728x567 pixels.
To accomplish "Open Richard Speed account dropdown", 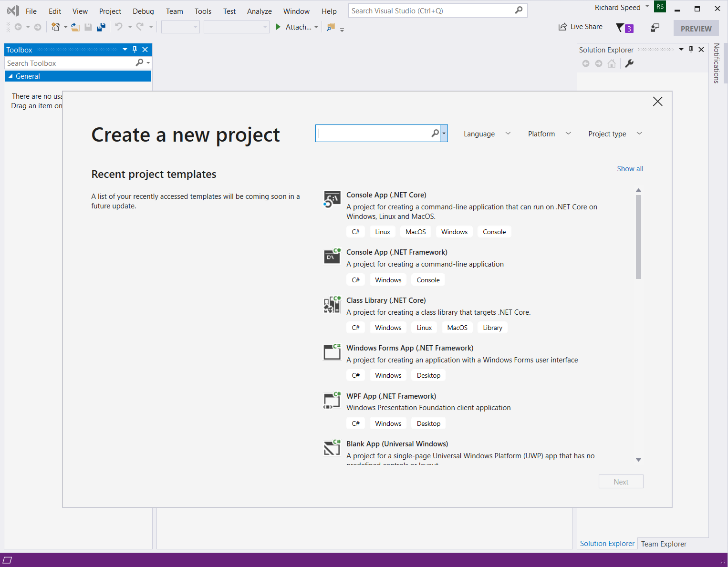I will [647, 7].
